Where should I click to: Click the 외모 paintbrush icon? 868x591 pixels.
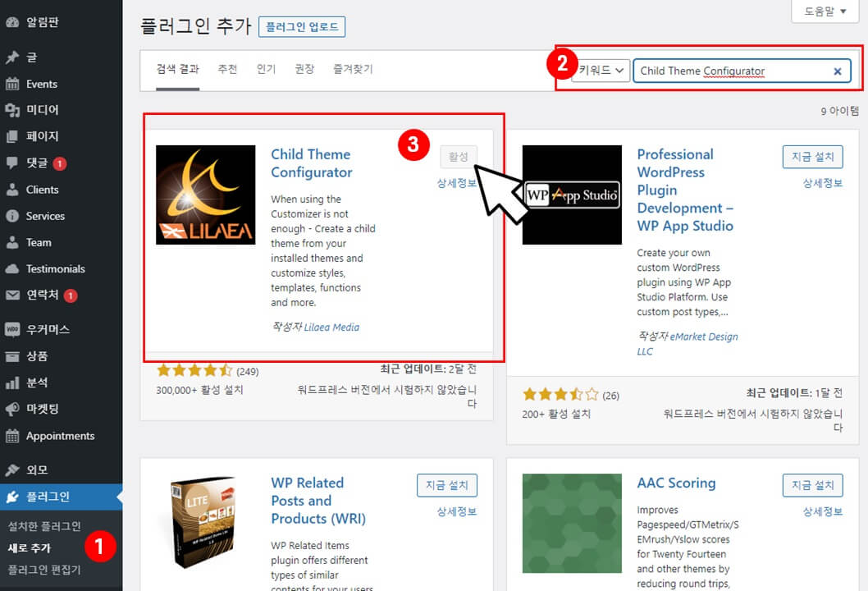click(12, 470)
